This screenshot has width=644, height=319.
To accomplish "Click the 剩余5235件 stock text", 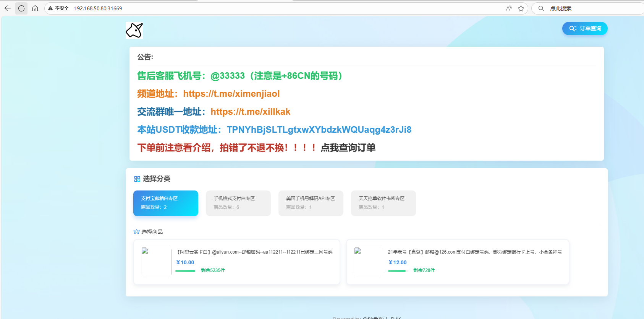I will (x=213, y=270).
